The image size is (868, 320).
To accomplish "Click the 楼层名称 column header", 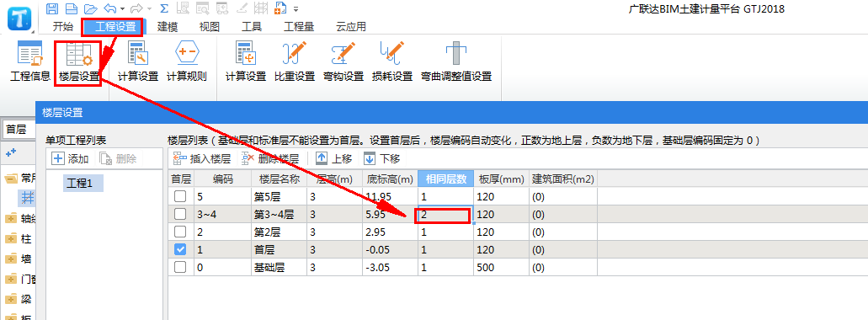I will click(x=279, y=179).
